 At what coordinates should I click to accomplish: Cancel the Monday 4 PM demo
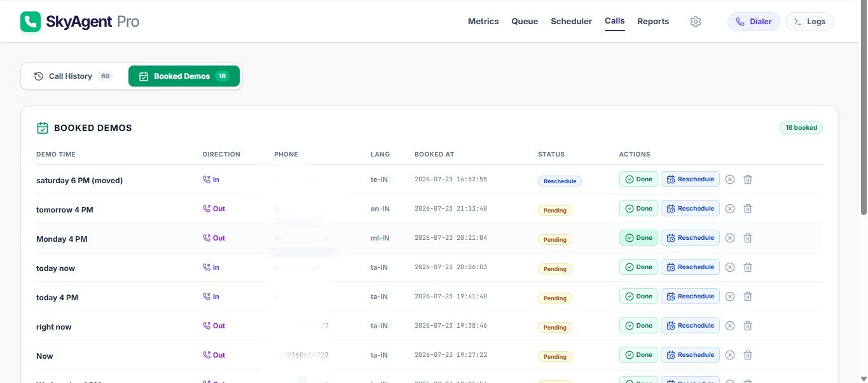pos(730,238)
